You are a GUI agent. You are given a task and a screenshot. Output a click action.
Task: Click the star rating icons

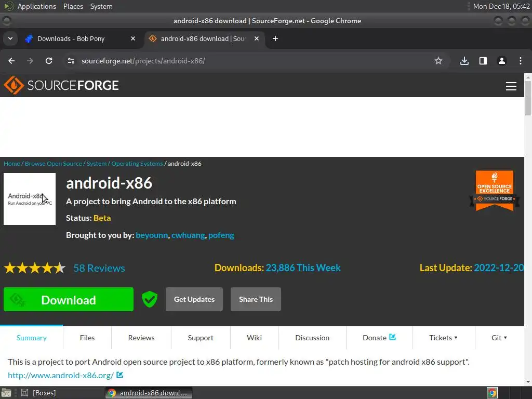click(x=35, y=268)
